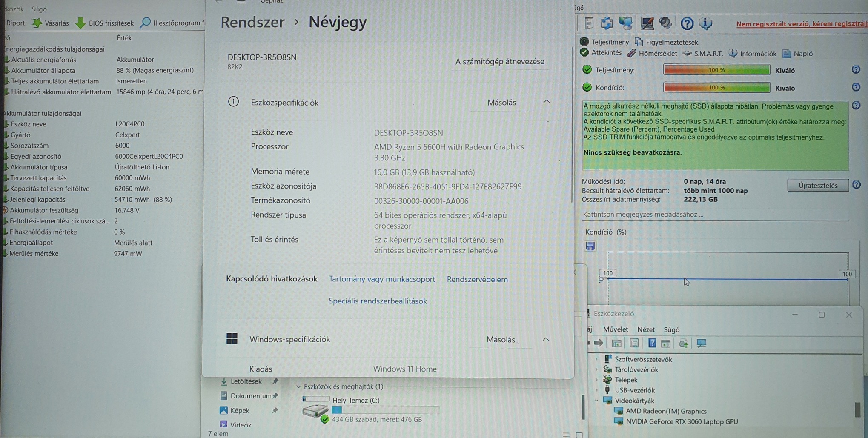
Task: Open the Művelet menu in Device Manager
Action: coord(615,329)
